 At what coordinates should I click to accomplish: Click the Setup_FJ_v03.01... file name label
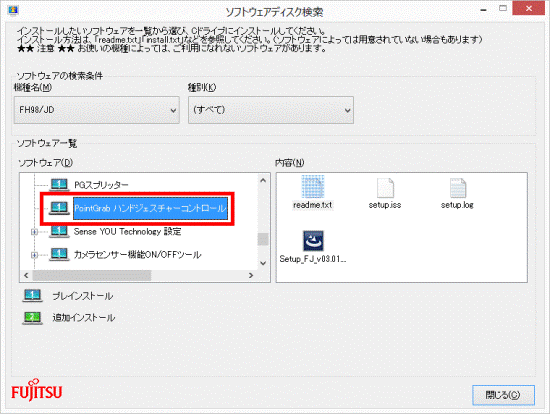313,259
